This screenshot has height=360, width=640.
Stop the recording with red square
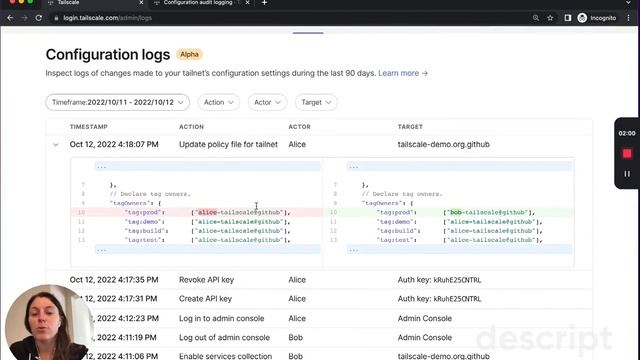627,153
